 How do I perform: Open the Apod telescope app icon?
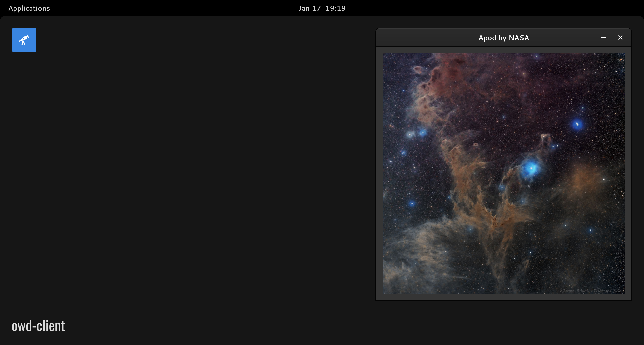coord(24,40)
